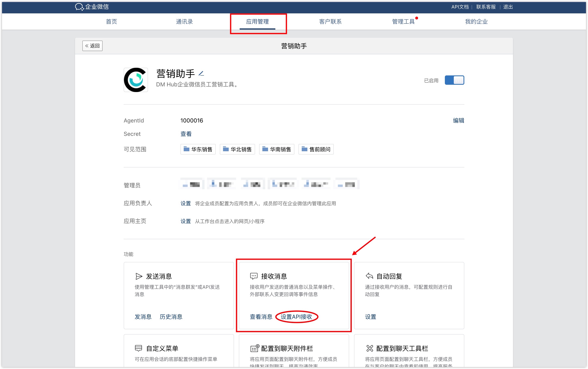This screenshot has width=588, height=369.
Task: Click 设置 for 应用主页
Action: [186, 221]
